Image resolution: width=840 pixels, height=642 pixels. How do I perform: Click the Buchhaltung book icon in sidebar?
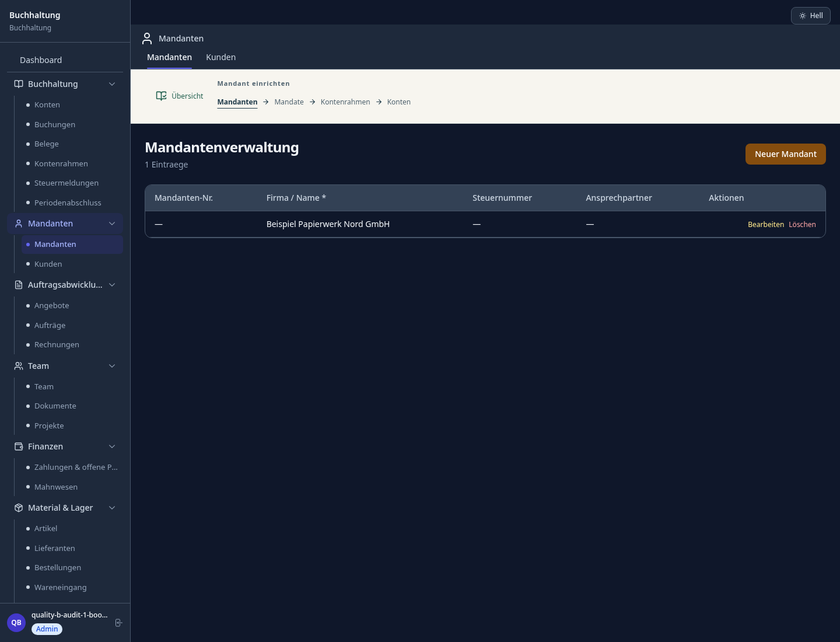(19, 84)
